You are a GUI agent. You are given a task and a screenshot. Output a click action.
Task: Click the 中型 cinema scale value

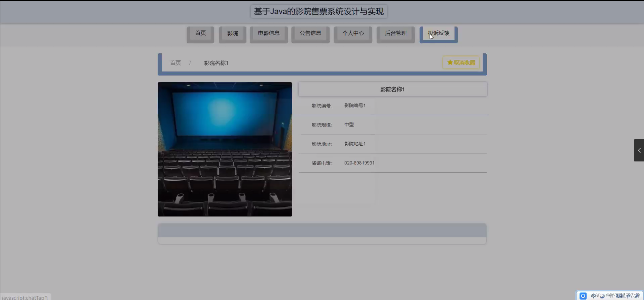[x=349, y=125]
